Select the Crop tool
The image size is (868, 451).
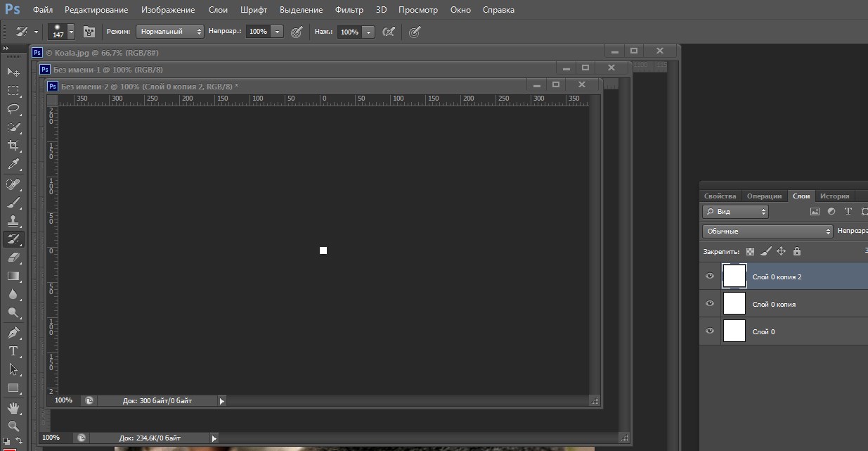tap(13, 146)
